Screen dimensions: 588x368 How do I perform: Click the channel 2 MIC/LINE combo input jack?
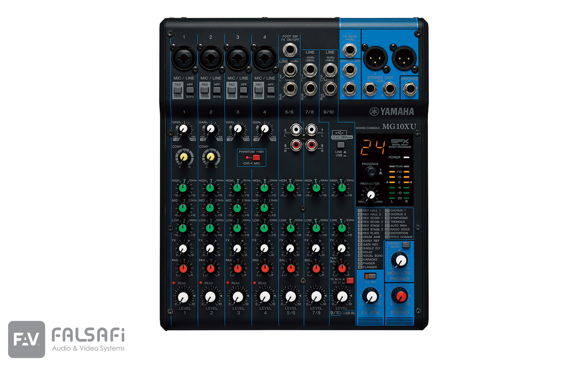point(211,58)
